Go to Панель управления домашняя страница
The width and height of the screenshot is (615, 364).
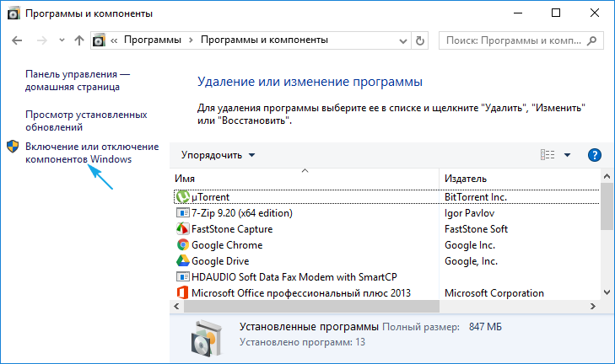(78, 80)
